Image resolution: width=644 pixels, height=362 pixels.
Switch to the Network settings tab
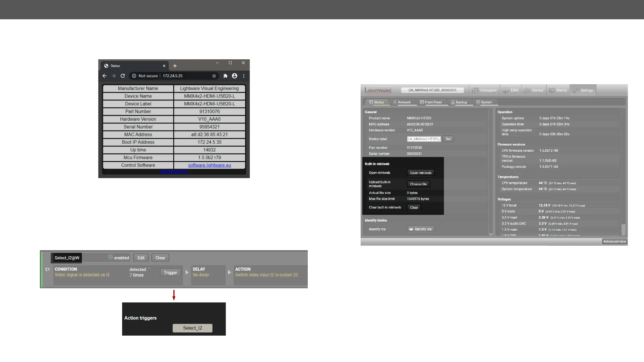point(401,102)
